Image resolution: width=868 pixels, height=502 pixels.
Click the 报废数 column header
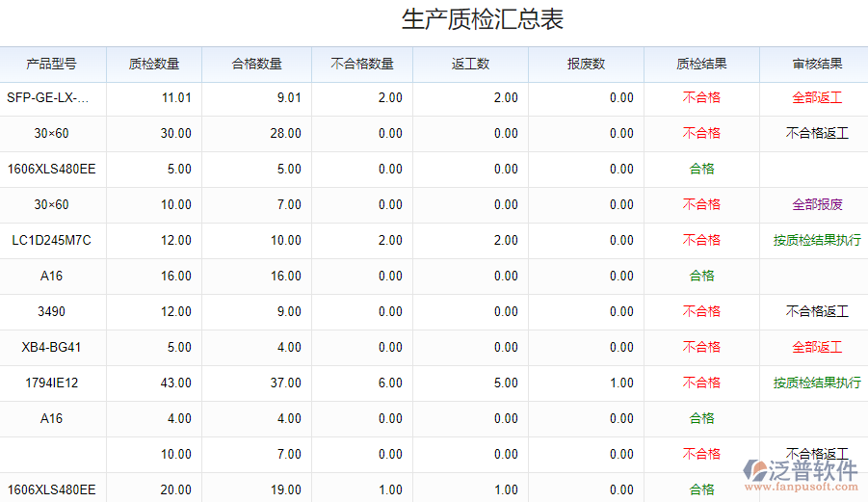click(587, 65)
